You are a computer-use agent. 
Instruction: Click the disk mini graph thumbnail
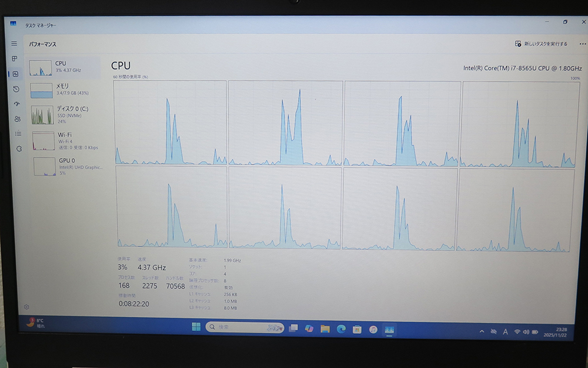pyautogui.click(x=42, y=115)
